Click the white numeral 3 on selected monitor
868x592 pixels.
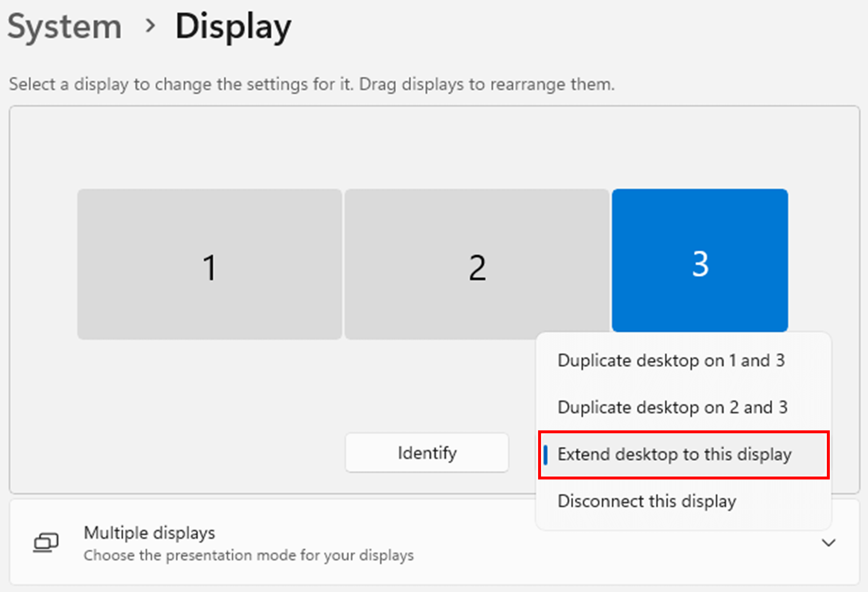700,264
